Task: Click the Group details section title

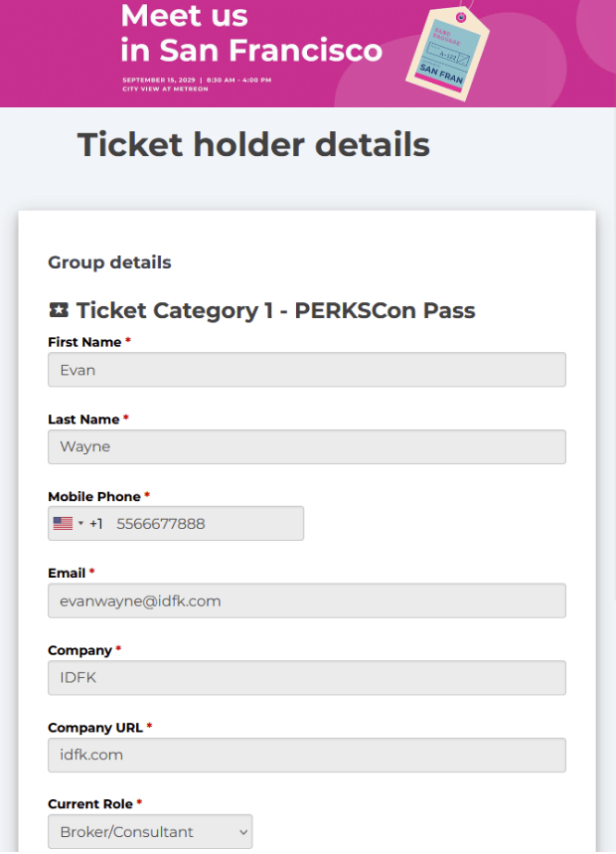Action: (x=109, y=262)
